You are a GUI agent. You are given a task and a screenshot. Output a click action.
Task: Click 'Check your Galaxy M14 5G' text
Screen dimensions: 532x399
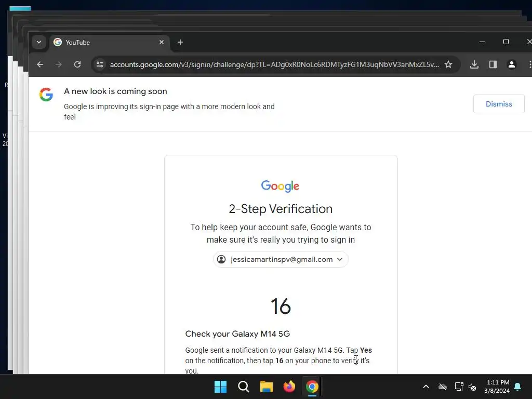point(237,334)
